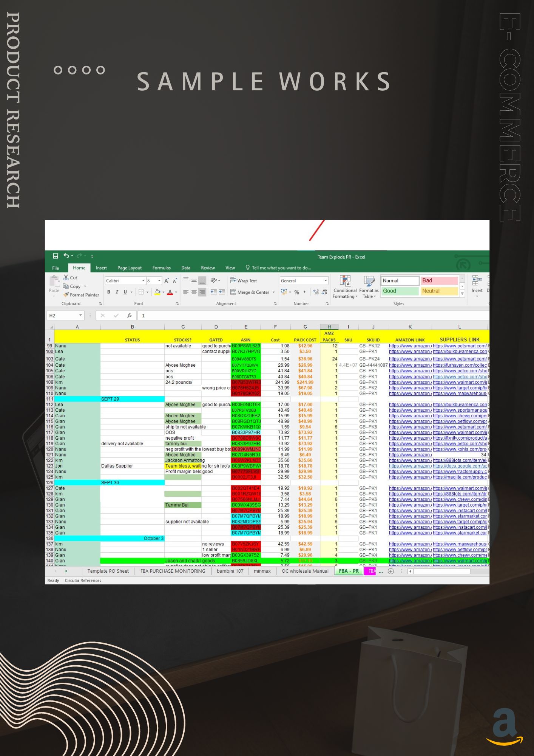534x756 pixels.
Task: Select the SEPT 29 cell
Action: point(132,399)
